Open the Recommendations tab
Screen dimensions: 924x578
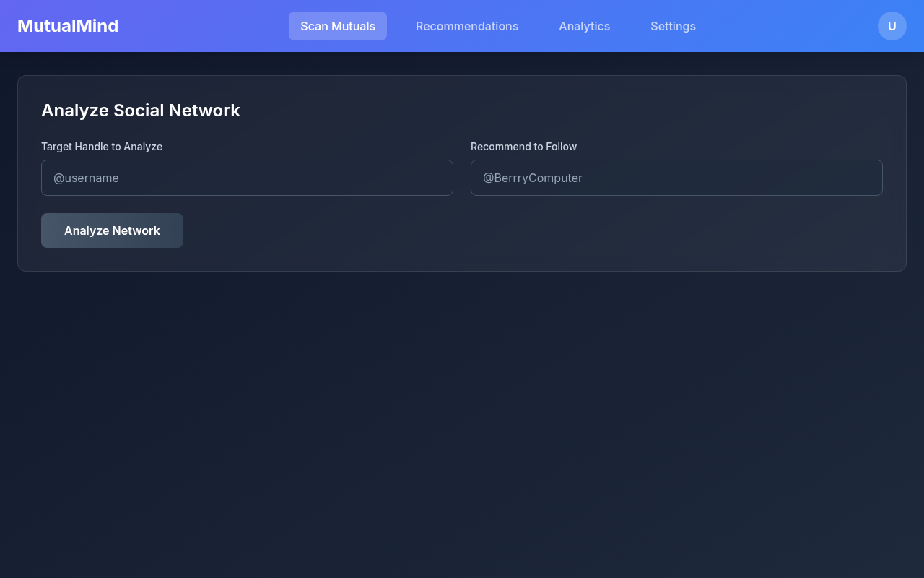[466, 26]
